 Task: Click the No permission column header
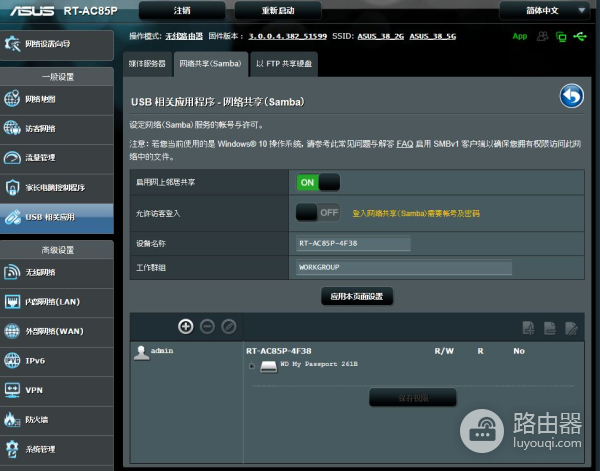[x=519, y=351]
